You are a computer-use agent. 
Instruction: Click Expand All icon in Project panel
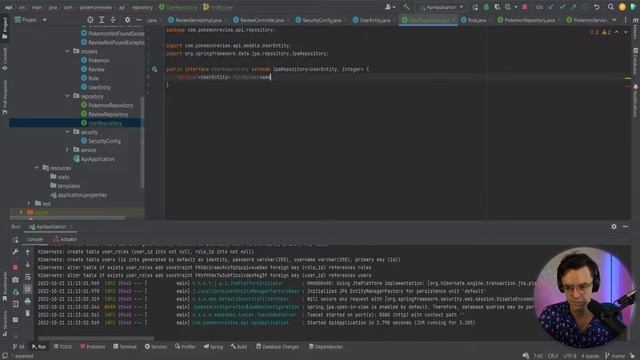pyautogui.click(x=102, y=20)
